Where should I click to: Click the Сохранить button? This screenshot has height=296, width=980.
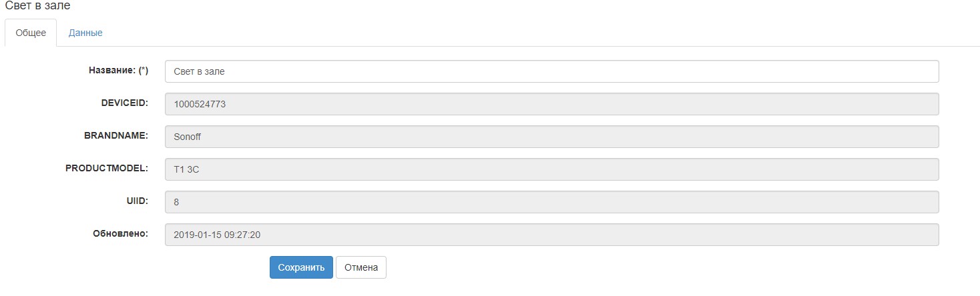[x=301, y=267]
